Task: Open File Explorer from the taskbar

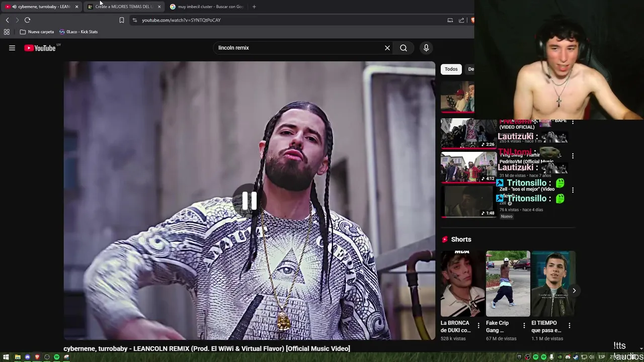Action: tap(18, 357)
